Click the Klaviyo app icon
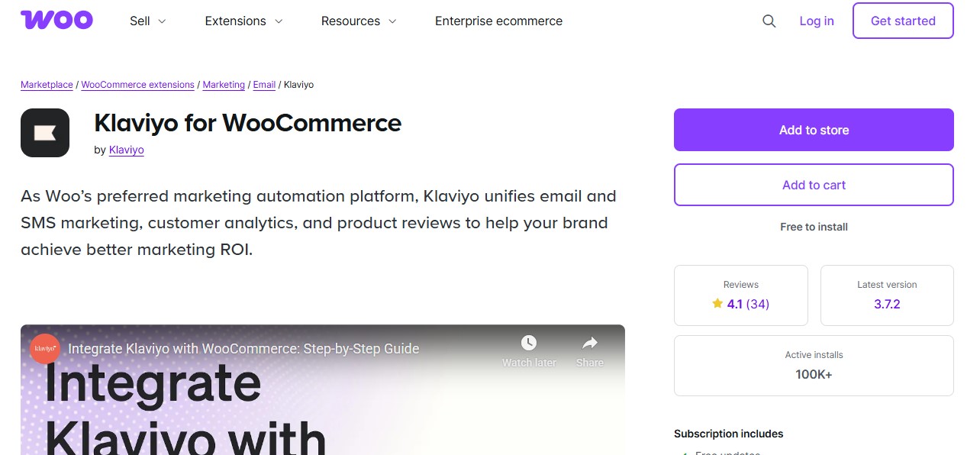Image resolution: width=980 pixels, height=455 pixels. point(44,132)
